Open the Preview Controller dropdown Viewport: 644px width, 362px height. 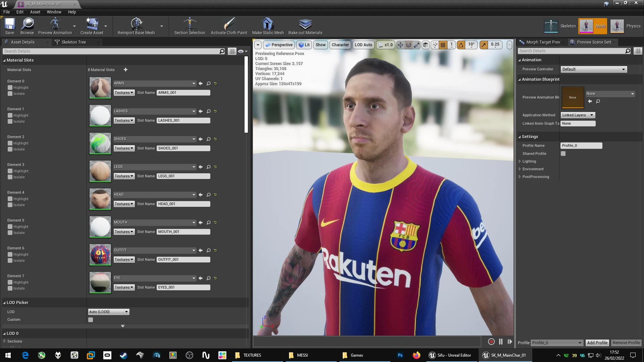coord(594,69)
